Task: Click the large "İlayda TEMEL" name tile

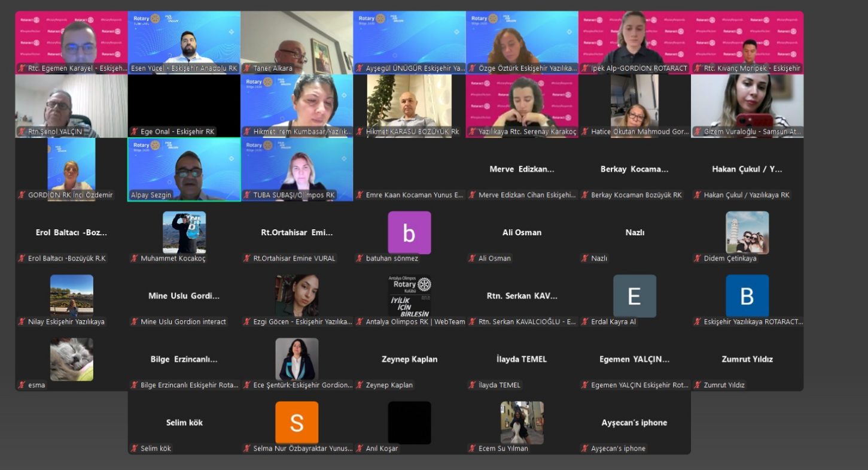Action: point(522,359)
